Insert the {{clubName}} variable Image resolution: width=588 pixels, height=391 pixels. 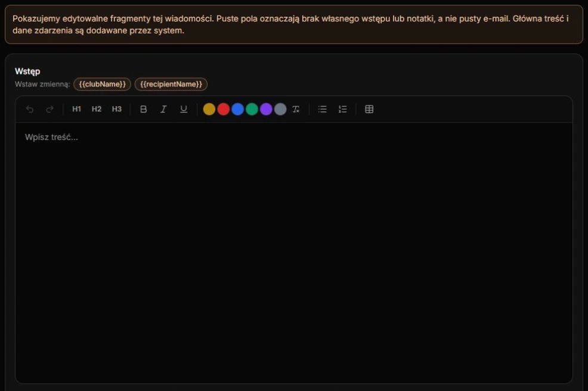(103, 84)
